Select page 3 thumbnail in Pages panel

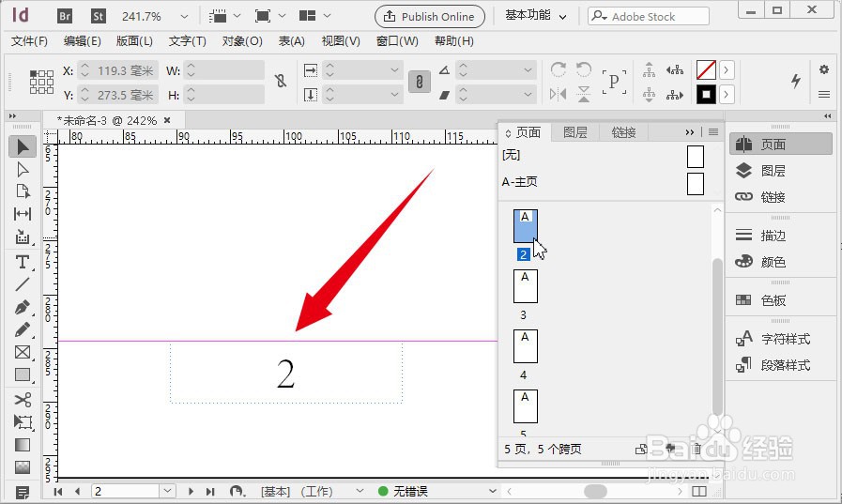click(525, 286)
